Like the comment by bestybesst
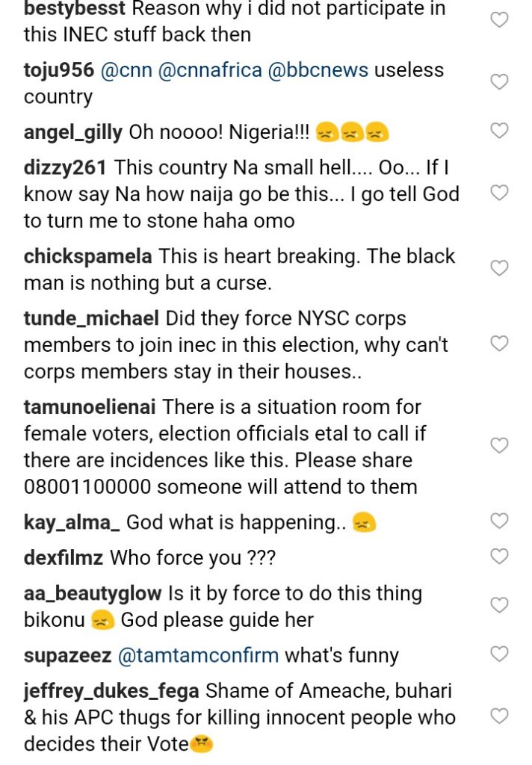 (499, 20)
